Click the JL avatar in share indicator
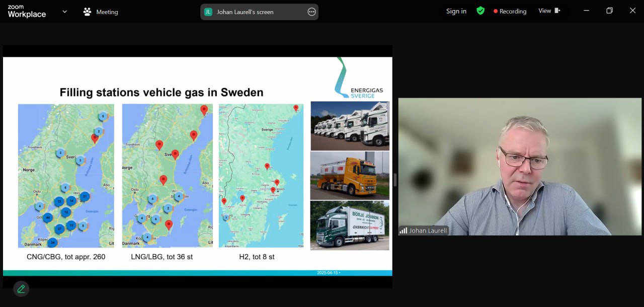 point(208,12)
